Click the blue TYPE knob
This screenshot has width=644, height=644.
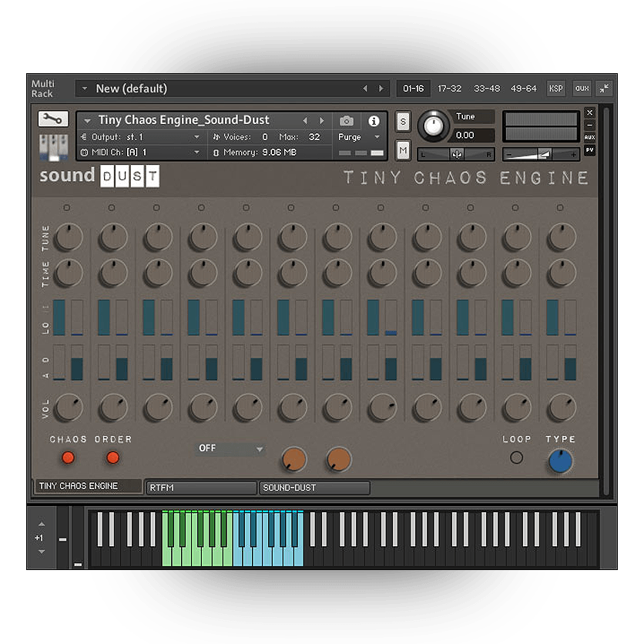coord(560,461)
